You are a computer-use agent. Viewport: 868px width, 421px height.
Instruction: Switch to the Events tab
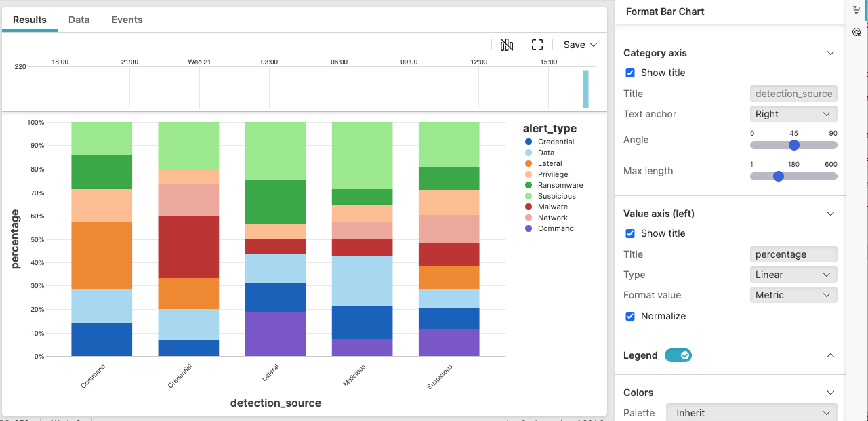(x=127, y=20)
